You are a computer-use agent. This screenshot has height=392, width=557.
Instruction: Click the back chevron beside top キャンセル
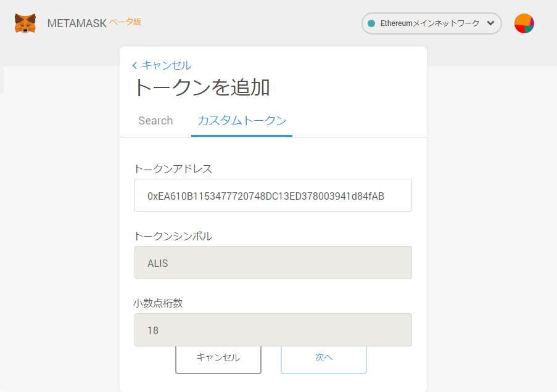134,65
